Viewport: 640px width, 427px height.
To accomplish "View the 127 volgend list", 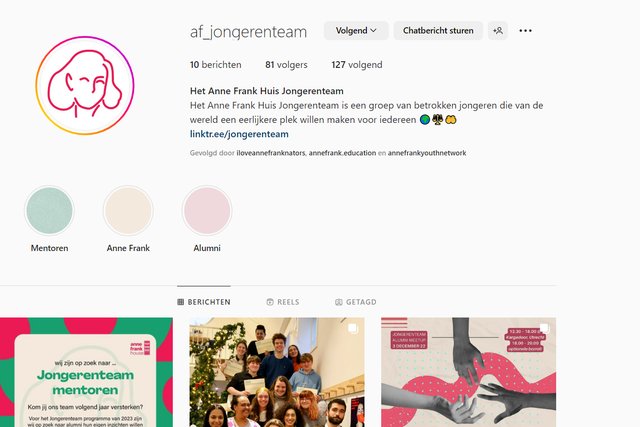I will [357, 64].
